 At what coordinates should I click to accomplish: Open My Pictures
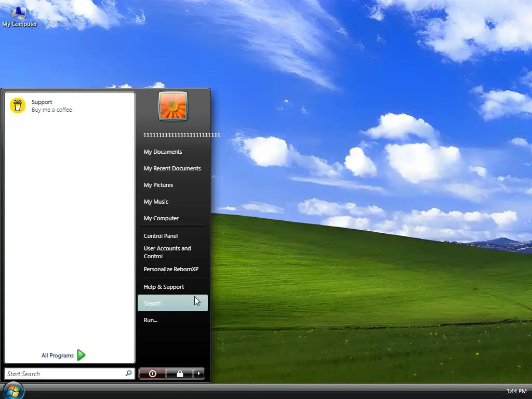coord(172,185)
